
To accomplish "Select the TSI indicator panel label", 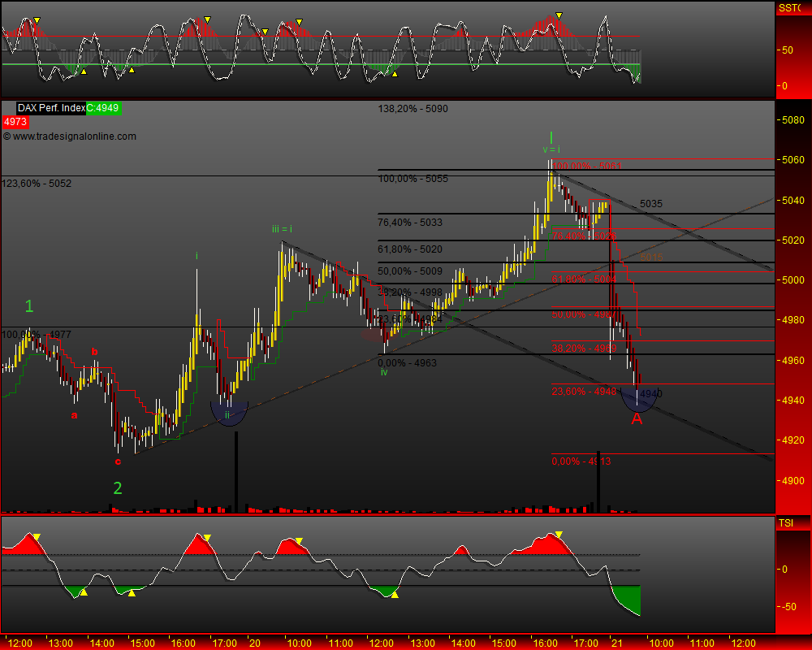I will click(x=786, y=522).
